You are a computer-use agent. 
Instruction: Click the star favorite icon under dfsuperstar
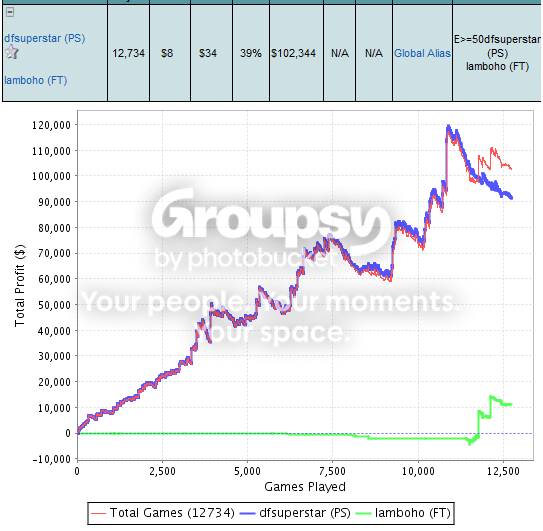[12, 52]
